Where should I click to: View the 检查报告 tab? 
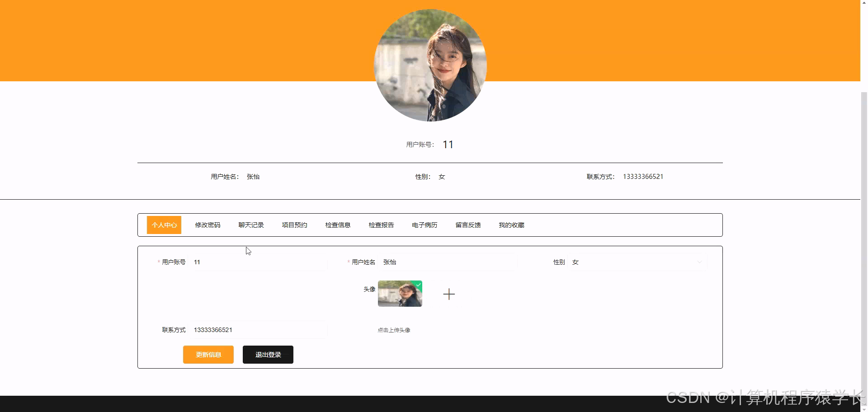coord(381,225)
